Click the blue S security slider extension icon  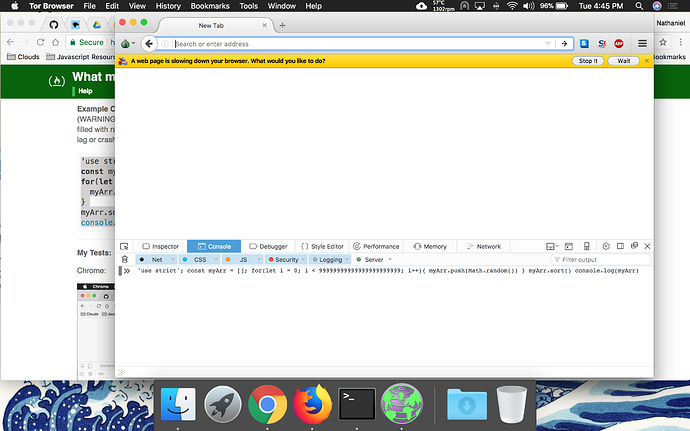point(584,43)
